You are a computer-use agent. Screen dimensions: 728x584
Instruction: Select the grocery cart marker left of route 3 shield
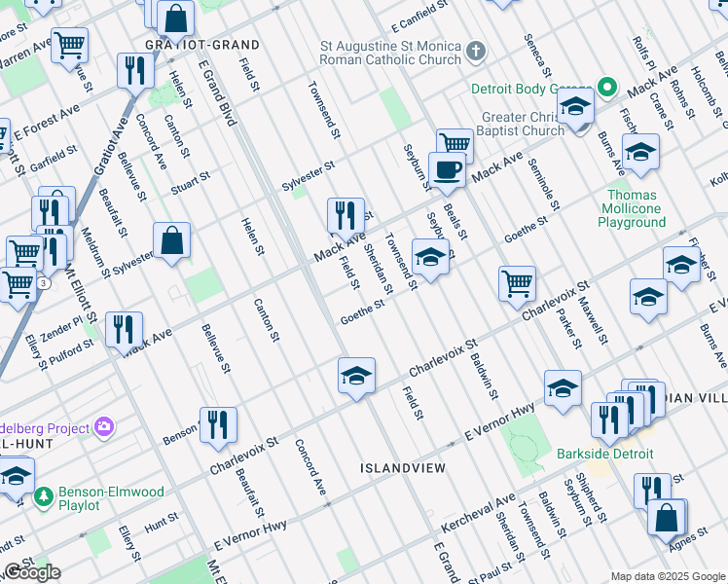[x=18, y=286]
